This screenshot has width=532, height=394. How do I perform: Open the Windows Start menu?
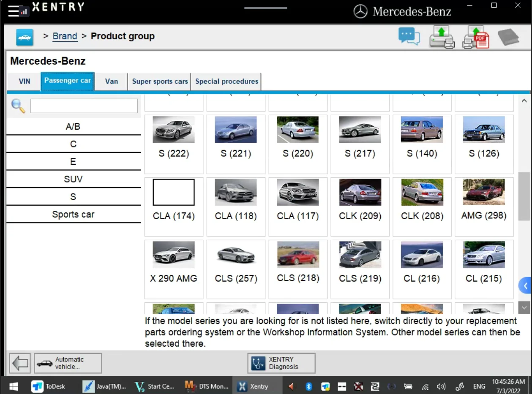coord(14,386)
